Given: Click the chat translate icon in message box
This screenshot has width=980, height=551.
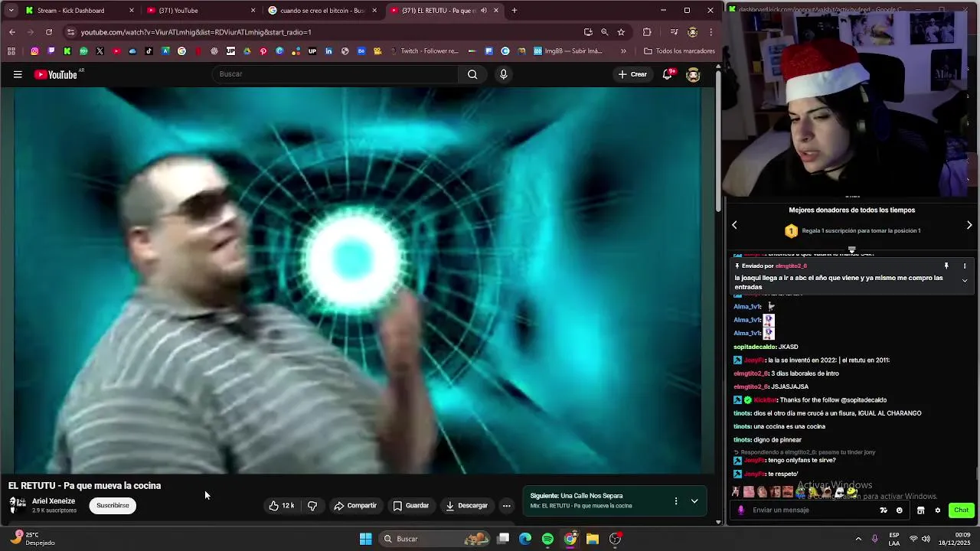Looking at the screenshot, I should tap(883, 510).
